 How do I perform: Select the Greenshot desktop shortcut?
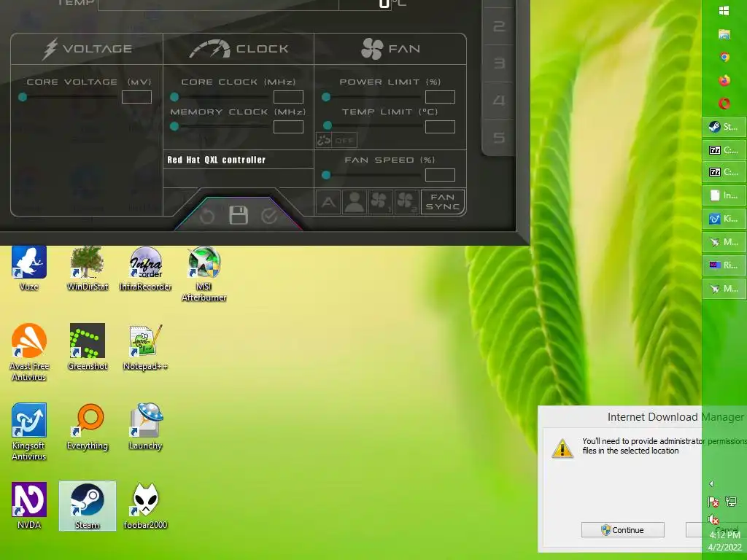click(88, 347)
